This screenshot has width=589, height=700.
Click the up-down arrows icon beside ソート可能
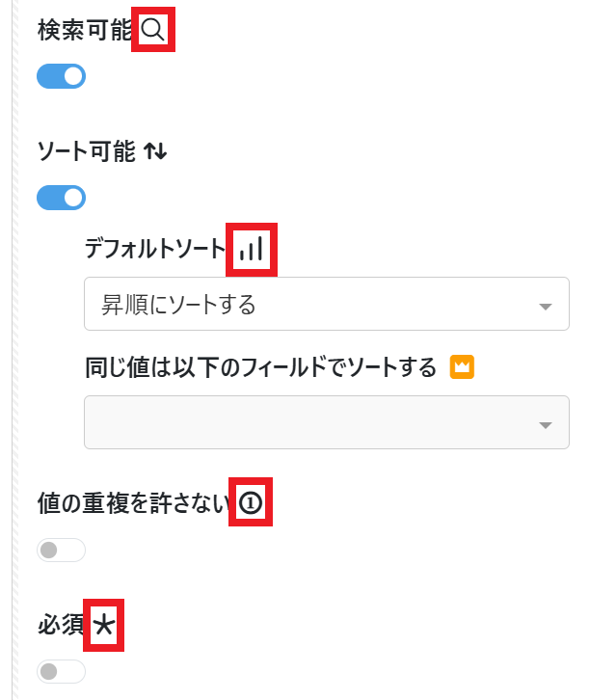pyautogui.click(x=155, y=151)
